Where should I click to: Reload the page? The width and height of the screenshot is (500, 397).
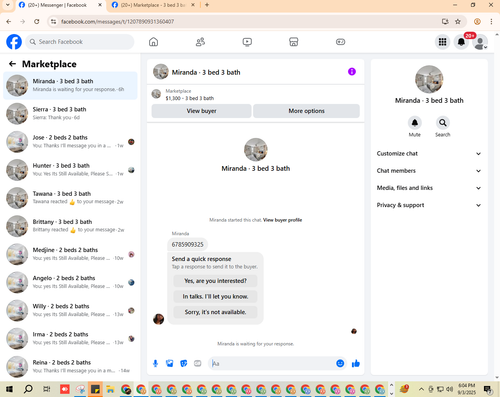37,22
